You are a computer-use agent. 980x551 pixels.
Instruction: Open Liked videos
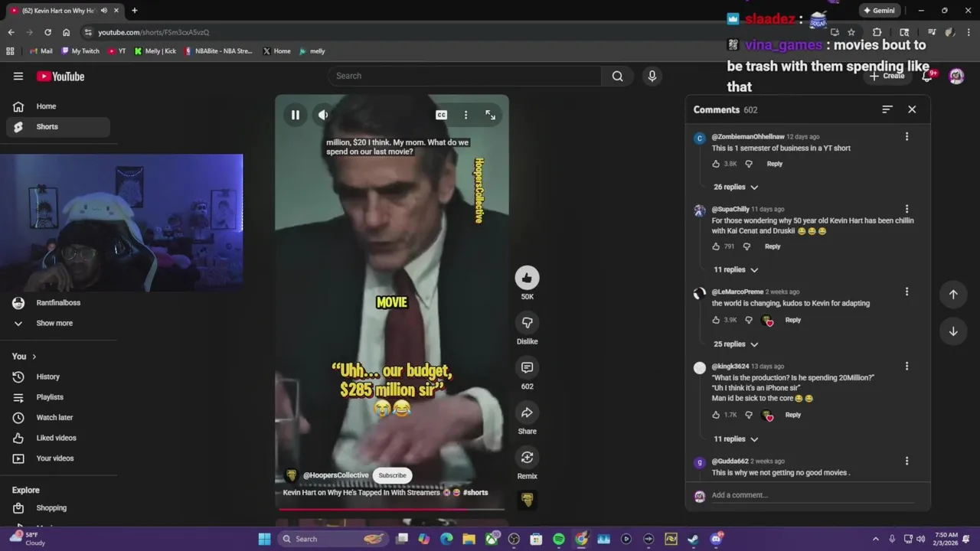[58, 438]
